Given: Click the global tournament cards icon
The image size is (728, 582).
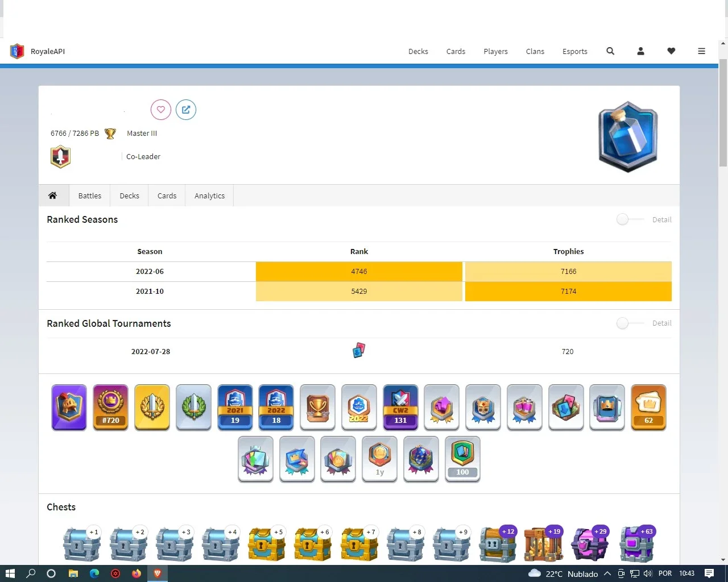Looking at the screenshot, I should pos(359,351).
